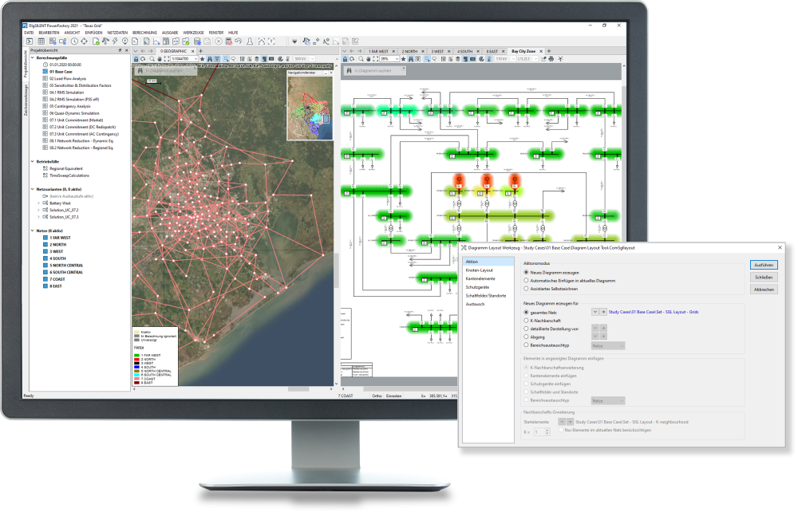The width and height of the screenshot is (798, 532).
Task: Expand the Solution_UC_07.2 tree node
Action: (38, 210)
